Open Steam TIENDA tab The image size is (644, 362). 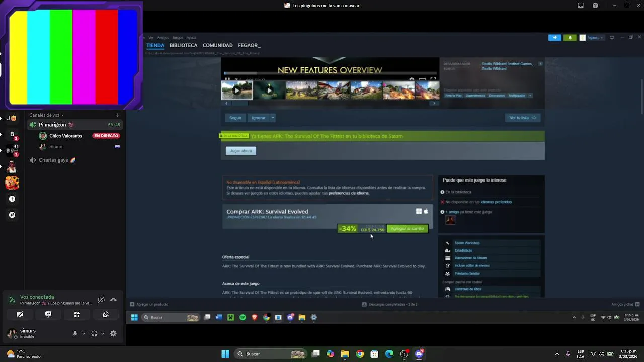click(155, 45)
